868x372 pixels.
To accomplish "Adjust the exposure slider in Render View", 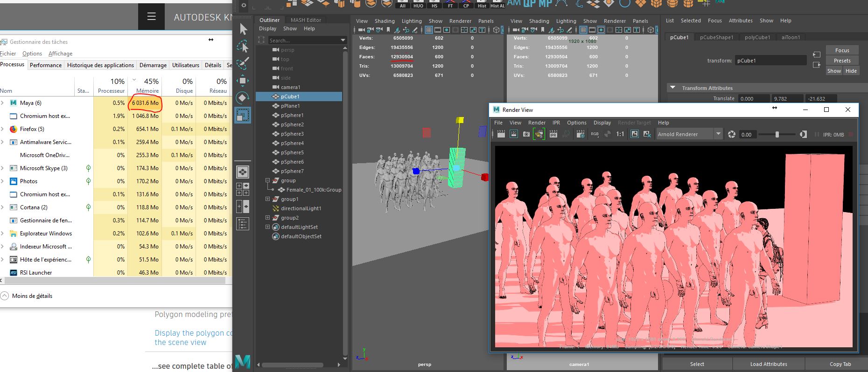I will pos(777,134).
